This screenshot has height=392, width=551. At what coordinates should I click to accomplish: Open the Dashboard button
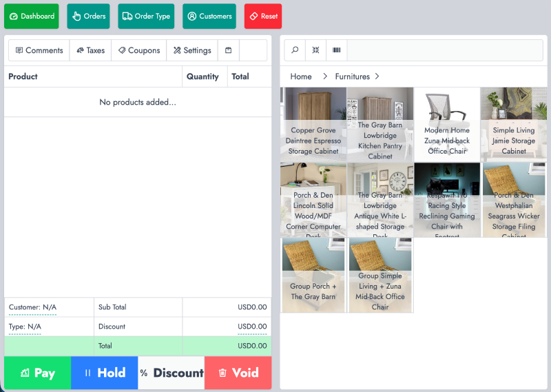coord(31,16)
